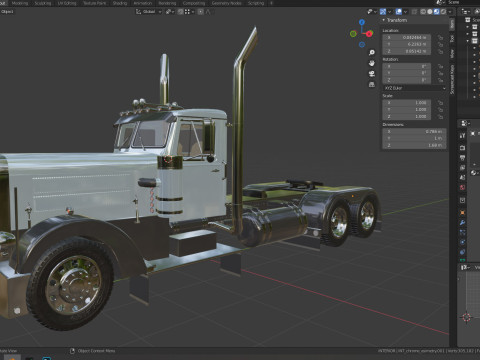
Task: Collapse the Transform panel
Action: click(x=384, y=20)
